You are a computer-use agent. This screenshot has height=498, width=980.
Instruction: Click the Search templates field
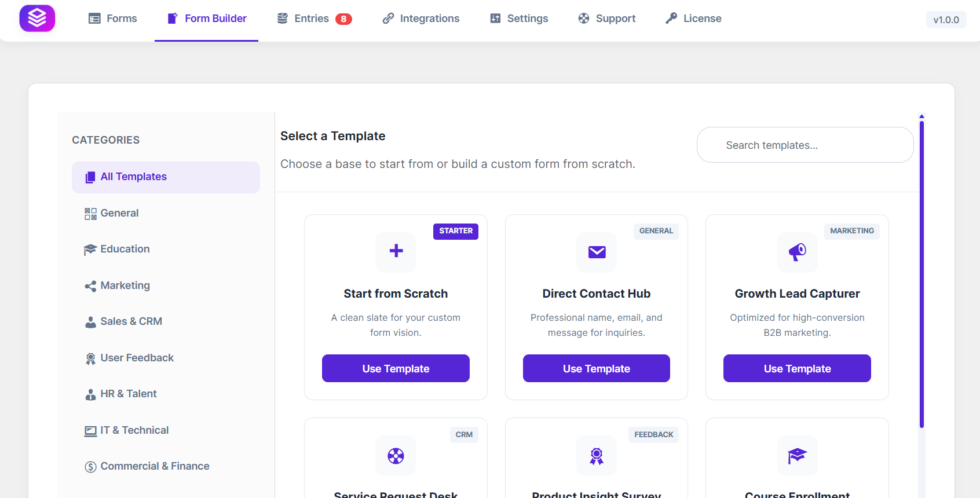(x=805, y=145)
